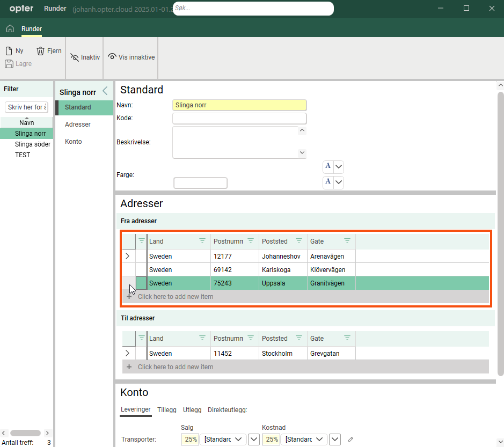Click the Farge color field
504x447 pixels.
pyautogui.click(x=200, y=183)
